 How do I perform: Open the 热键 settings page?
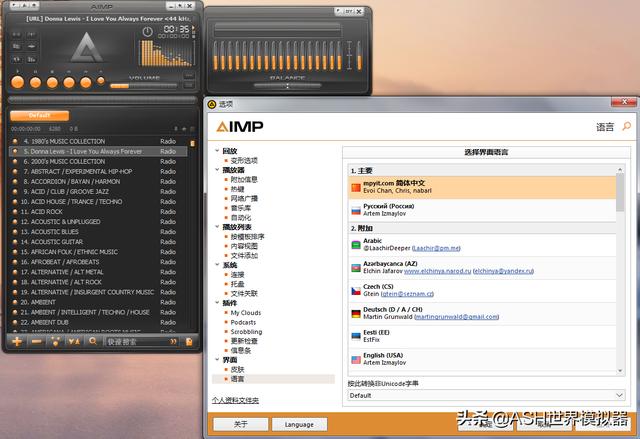238,189
